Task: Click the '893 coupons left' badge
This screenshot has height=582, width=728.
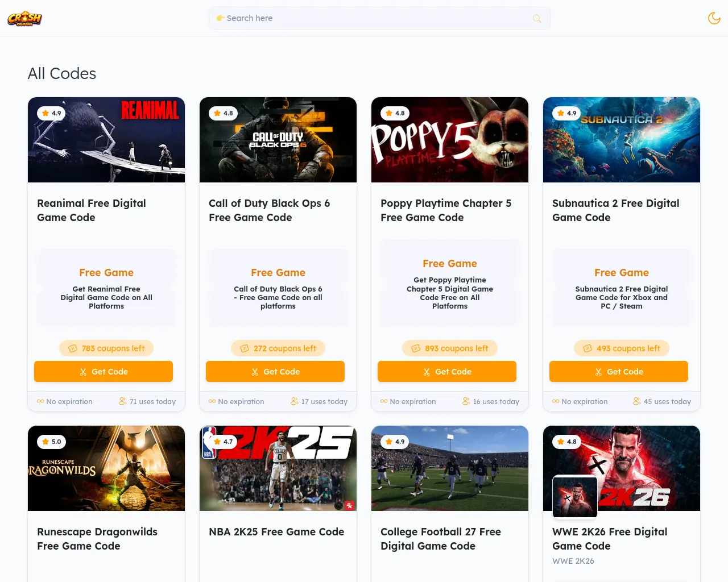Action: point(450,348)
